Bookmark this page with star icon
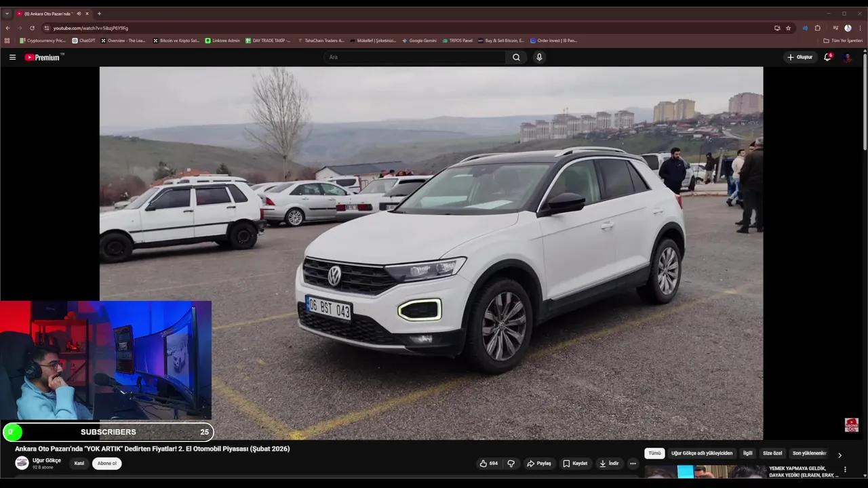This screenshot has height=488, width=868. coord(788,28)
